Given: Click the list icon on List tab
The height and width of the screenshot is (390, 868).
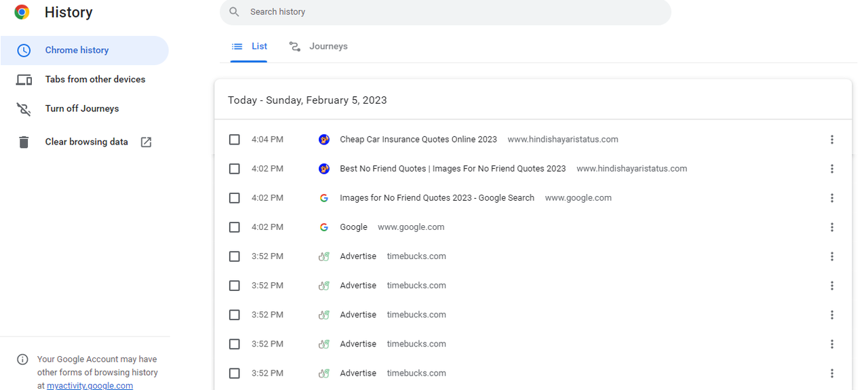Looking at the screenshot, I should [237, 47].
